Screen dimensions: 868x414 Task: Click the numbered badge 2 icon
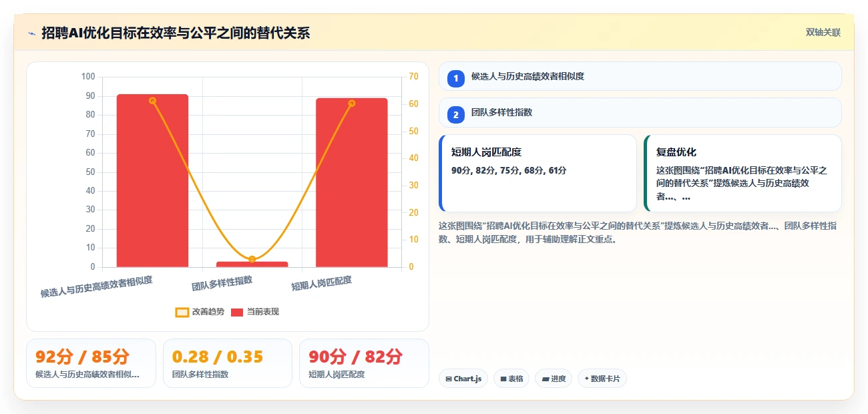tap(456, 114)
